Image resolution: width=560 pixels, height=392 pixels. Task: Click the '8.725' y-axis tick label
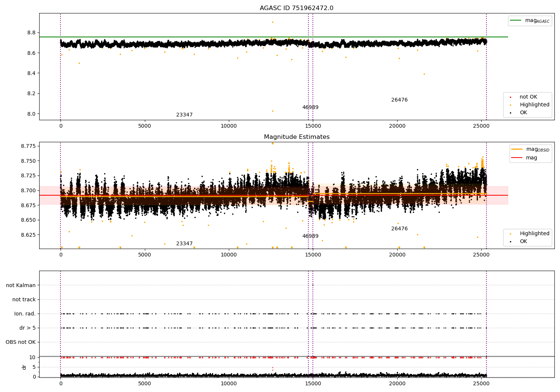(x=28, y=176)
